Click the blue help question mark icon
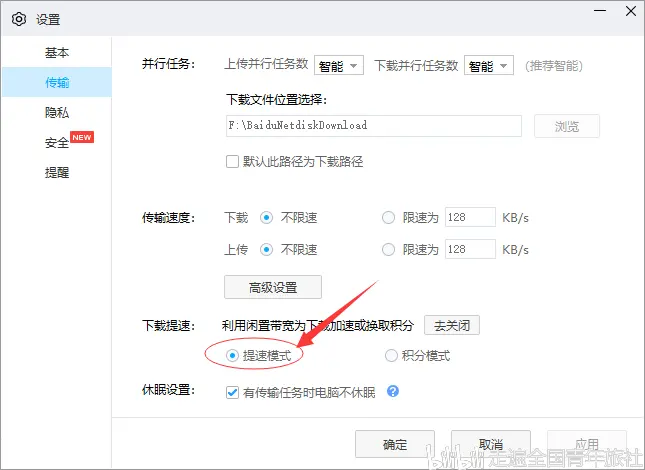Viewport: 645px width, 470px height. tap(393, 391)
